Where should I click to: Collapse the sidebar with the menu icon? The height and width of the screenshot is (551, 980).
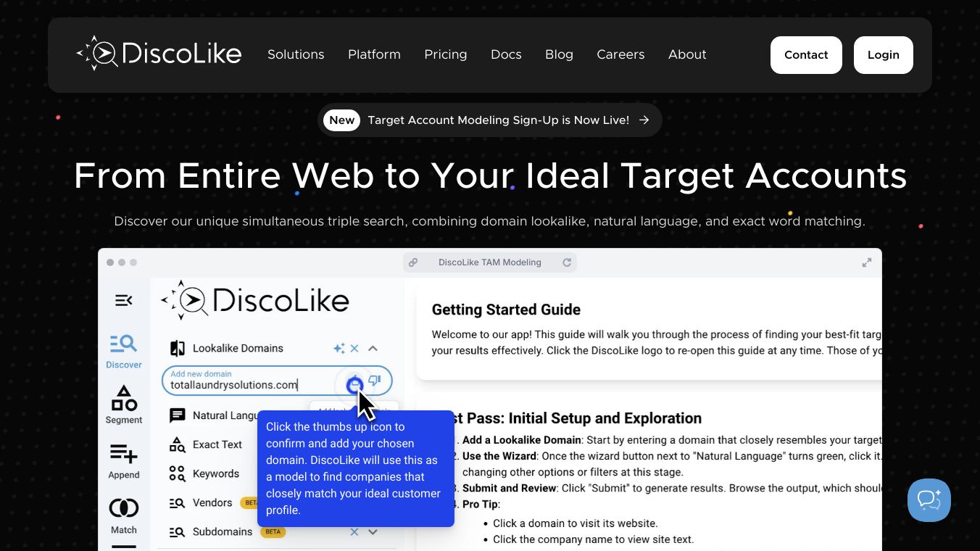click(124, 300)
